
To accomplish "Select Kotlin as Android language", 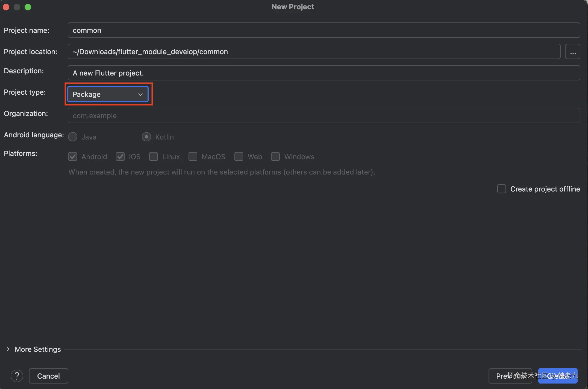I will coord(146,137).
